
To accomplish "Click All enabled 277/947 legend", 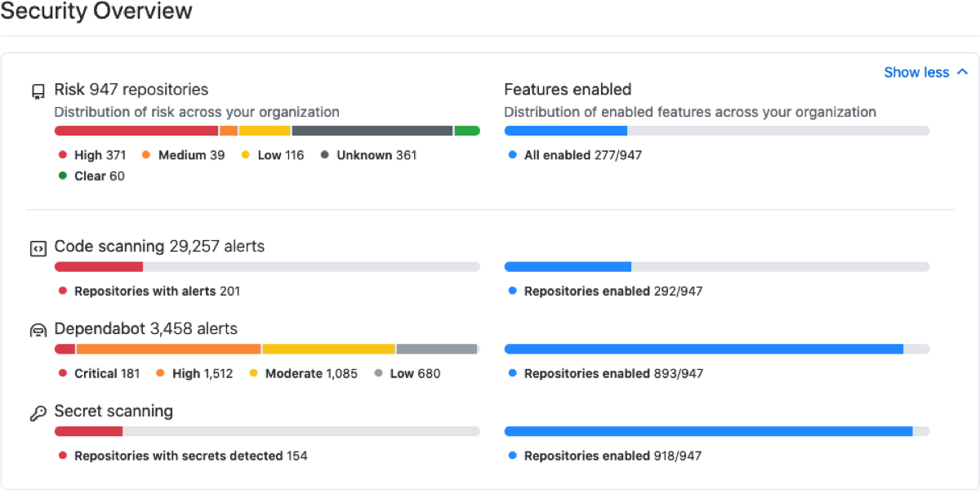I will click(x=575, y=155).
